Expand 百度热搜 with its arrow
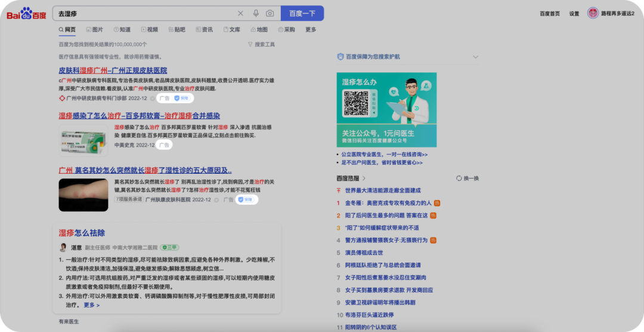This screenshot has width=644, height=332. [364, 178]
